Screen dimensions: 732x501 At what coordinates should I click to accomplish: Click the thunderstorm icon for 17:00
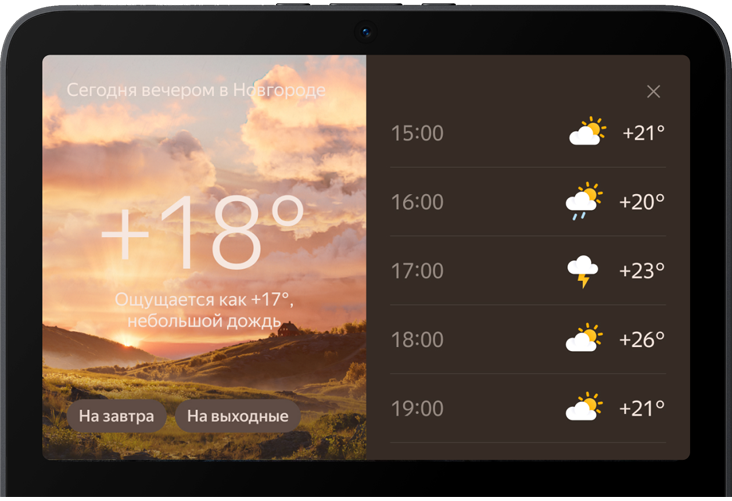[x=583, y=271]
